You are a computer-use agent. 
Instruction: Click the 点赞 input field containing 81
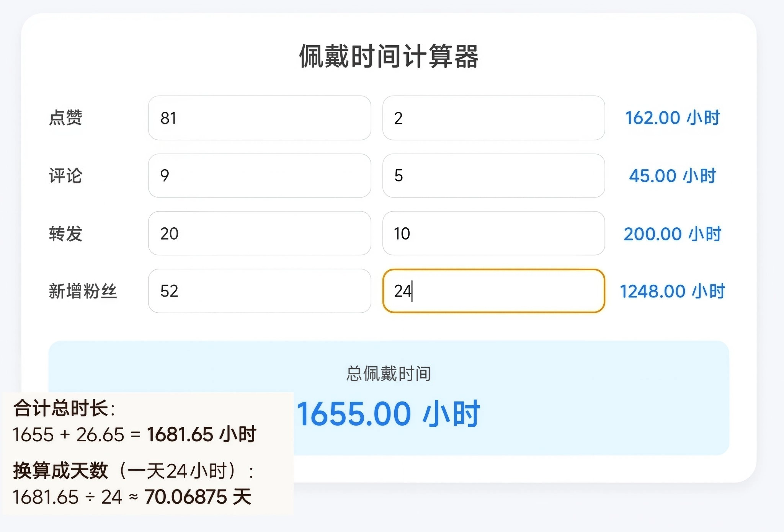click(259, 118)
